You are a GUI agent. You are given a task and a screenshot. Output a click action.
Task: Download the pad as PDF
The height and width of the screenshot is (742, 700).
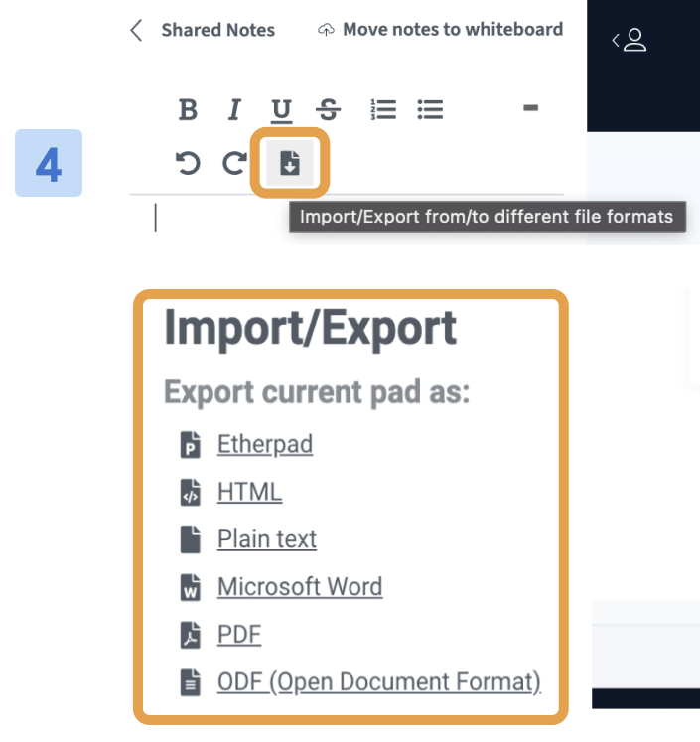(239, 635)
